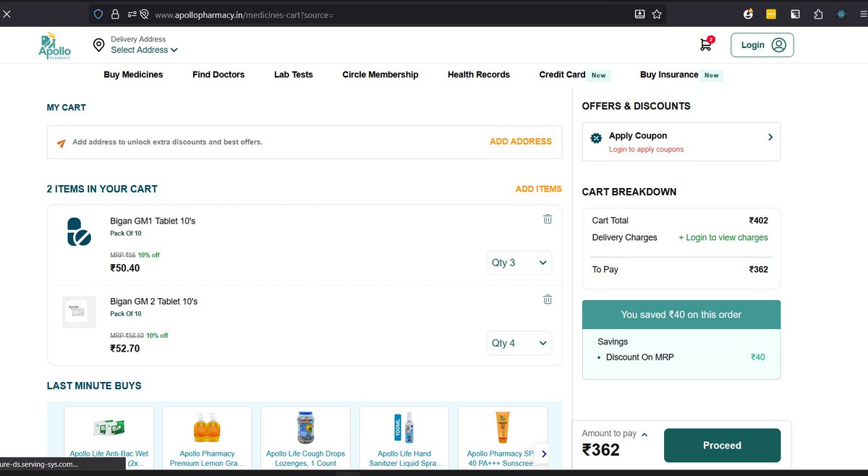Click ADD ITEMS link
This screenshot has height=476, width=868.
point(538,189)
